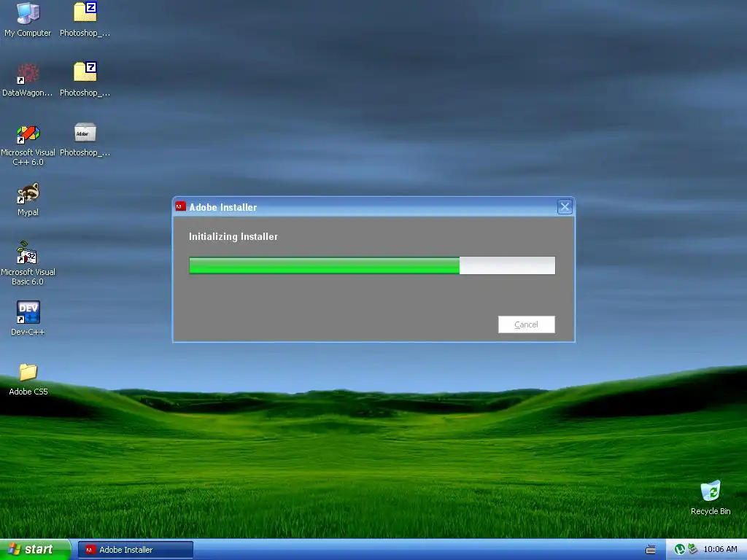Screen dimensions: 747x560
Task: Close the Adobe Installer dialog window
Action: pos(565,206)
